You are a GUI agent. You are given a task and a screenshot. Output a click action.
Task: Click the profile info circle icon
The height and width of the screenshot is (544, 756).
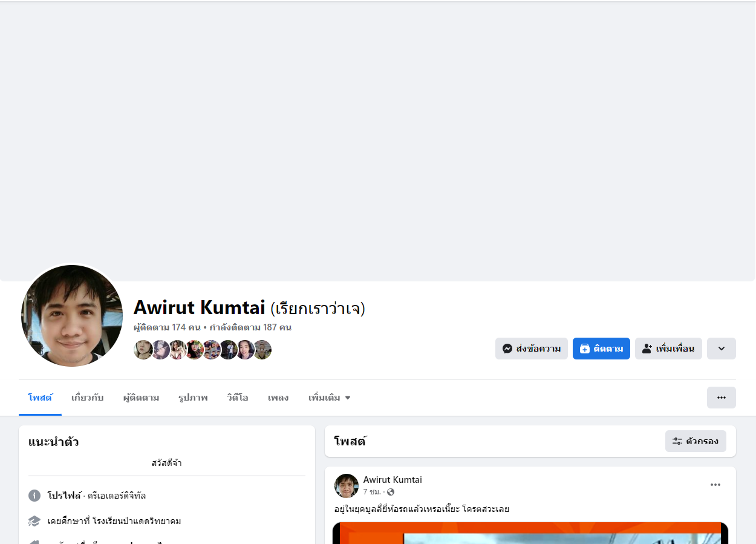point(34,496)
